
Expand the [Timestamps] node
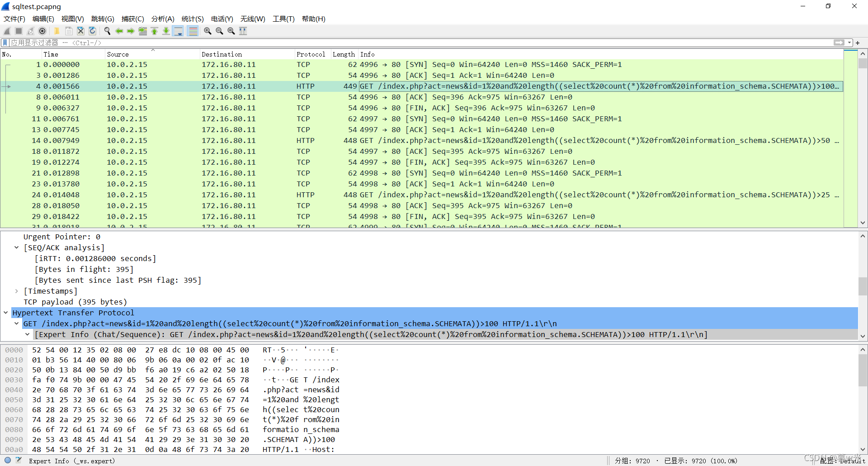16,291
